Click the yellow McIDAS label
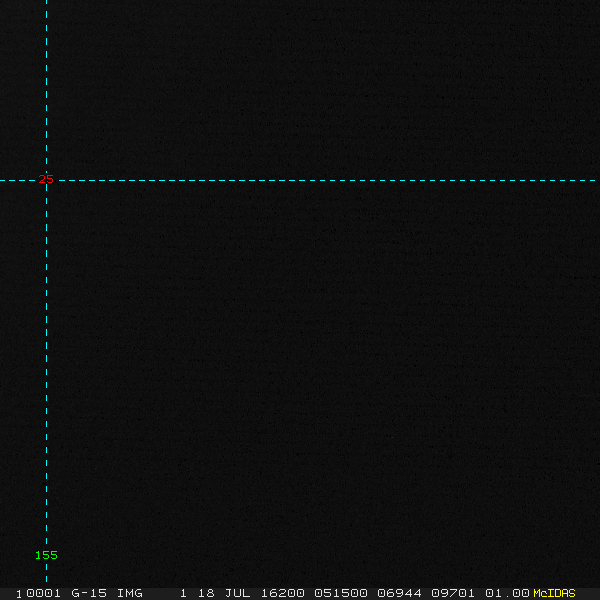The width and height of the screenshot is (600, 600). 554,593
